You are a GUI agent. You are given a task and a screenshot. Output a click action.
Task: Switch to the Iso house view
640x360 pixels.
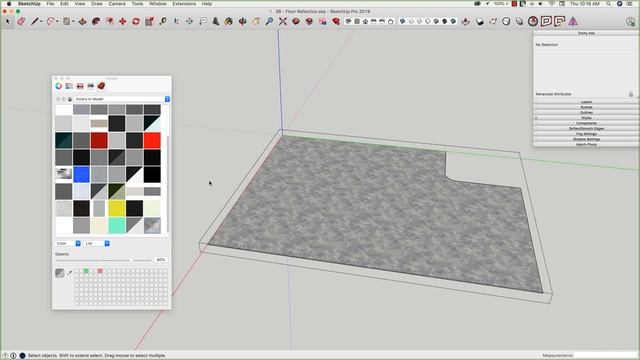click(348, 21)
